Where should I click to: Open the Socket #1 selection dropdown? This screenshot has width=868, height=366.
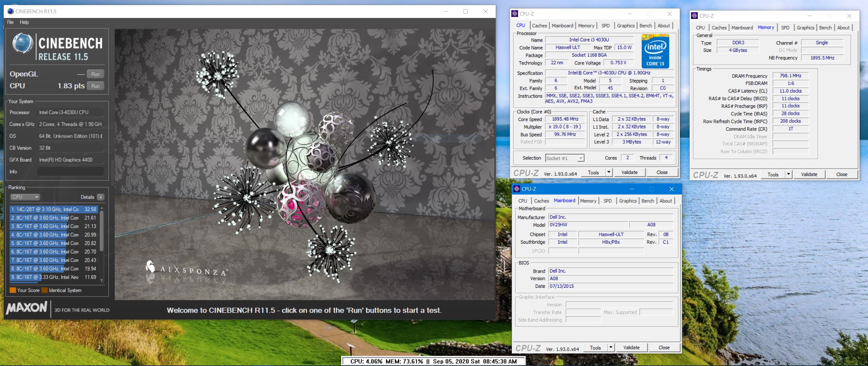coord(565,158)
